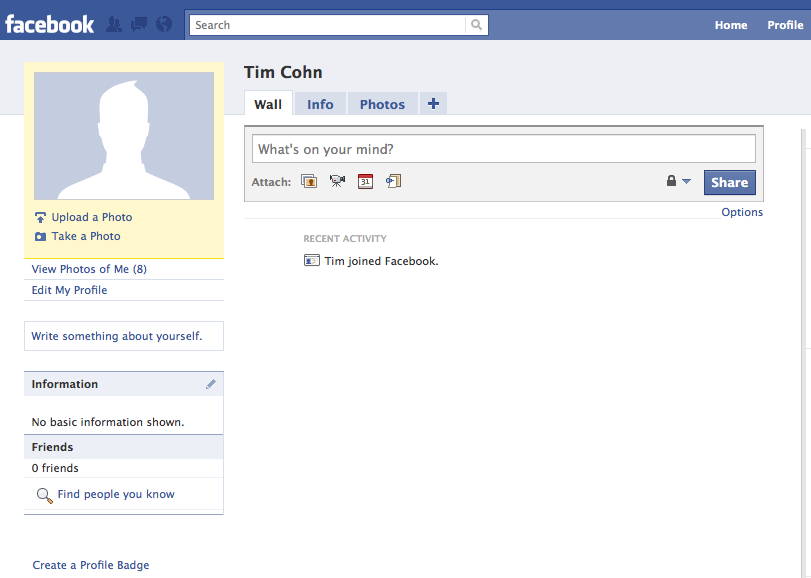811x578 pixels.
Task: Add a new tab with plus button
Action: point(433,104)
